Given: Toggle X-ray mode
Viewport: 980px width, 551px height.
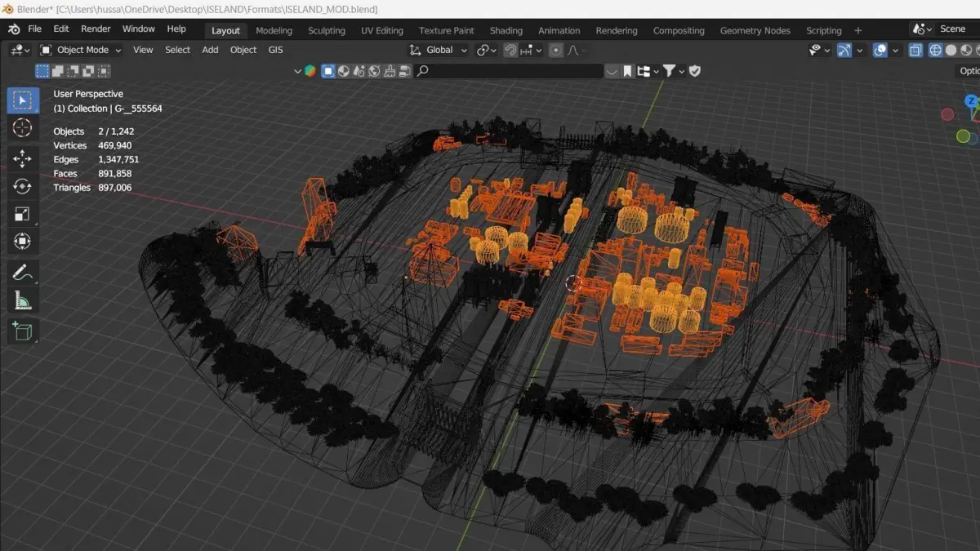Looking at the screenshot, I should (915, 50).
